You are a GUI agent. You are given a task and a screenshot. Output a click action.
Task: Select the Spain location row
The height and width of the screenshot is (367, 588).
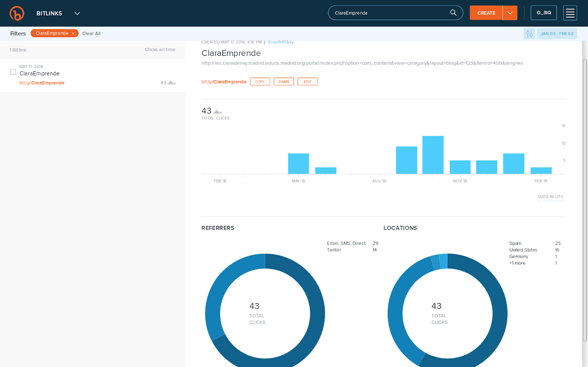click(x=535, y=244)
